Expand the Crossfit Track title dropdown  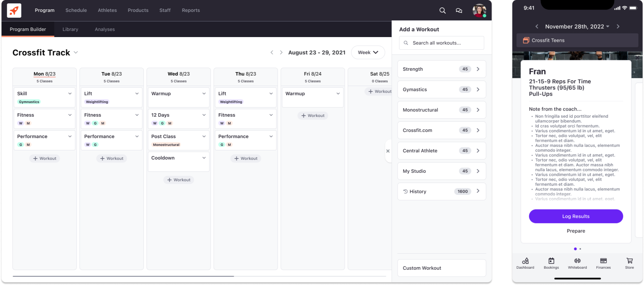pos(76,52)
